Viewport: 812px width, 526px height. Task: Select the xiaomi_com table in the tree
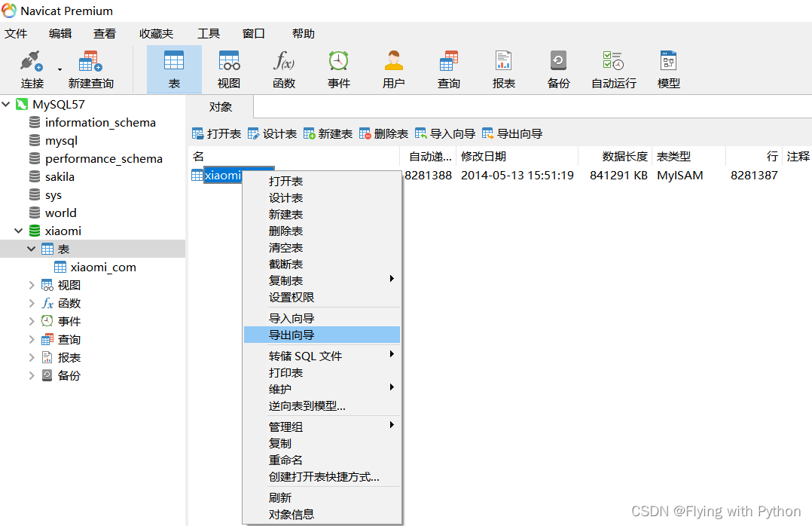tap(105, 267)
